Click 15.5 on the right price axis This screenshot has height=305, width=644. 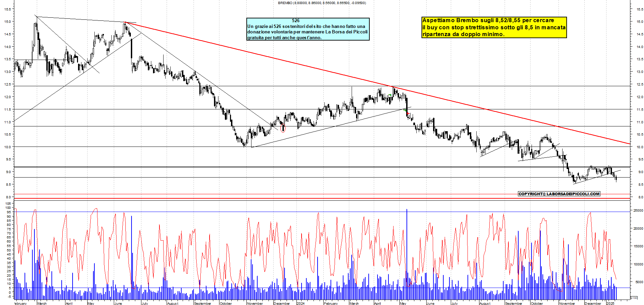(x=640, y=9)
